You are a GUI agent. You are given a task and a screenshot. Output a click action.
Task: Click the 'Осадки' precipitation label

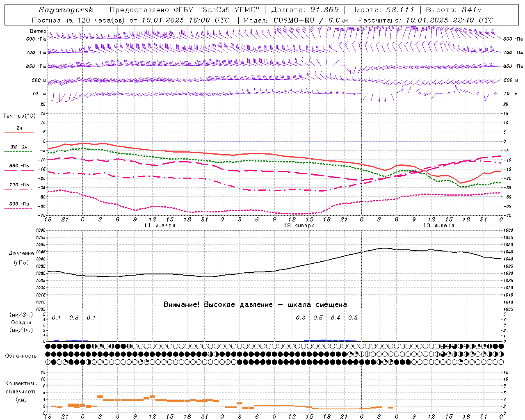tap(21, 323)
